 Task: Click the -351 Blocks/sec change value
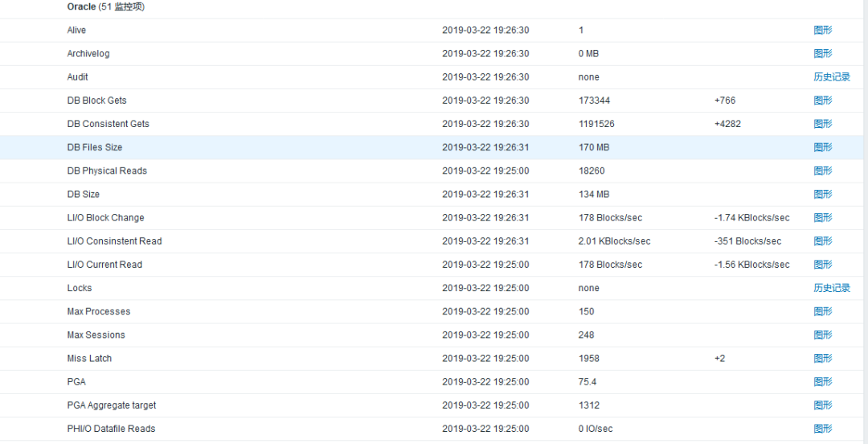748,241
